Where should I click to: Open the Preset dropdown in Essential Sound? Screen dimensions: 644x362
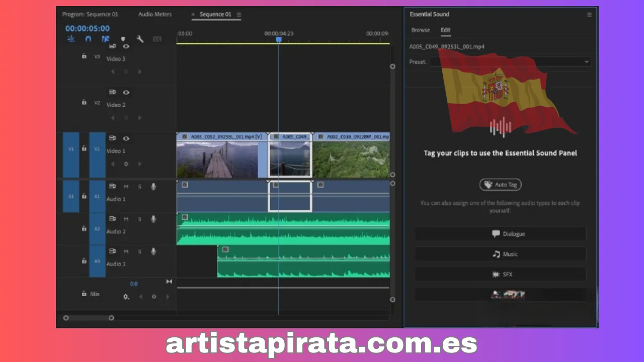[x=510, y=62]
